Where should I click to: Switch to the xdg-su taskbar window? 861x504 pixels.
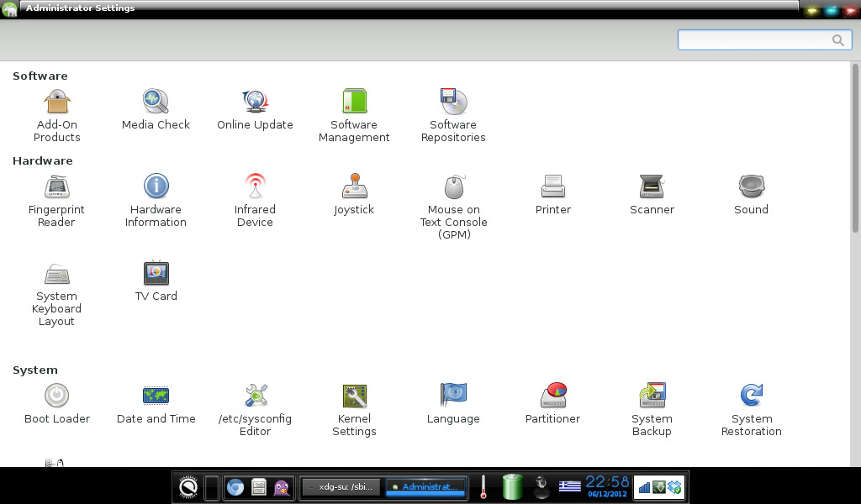pyautogui.click(x=341, y=487)
